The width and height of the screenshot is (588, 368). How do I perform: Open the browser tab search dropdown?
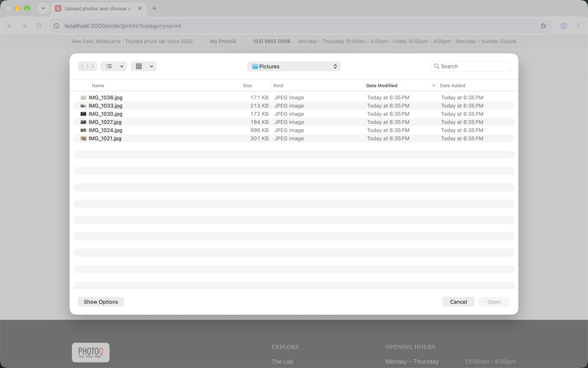43,8
